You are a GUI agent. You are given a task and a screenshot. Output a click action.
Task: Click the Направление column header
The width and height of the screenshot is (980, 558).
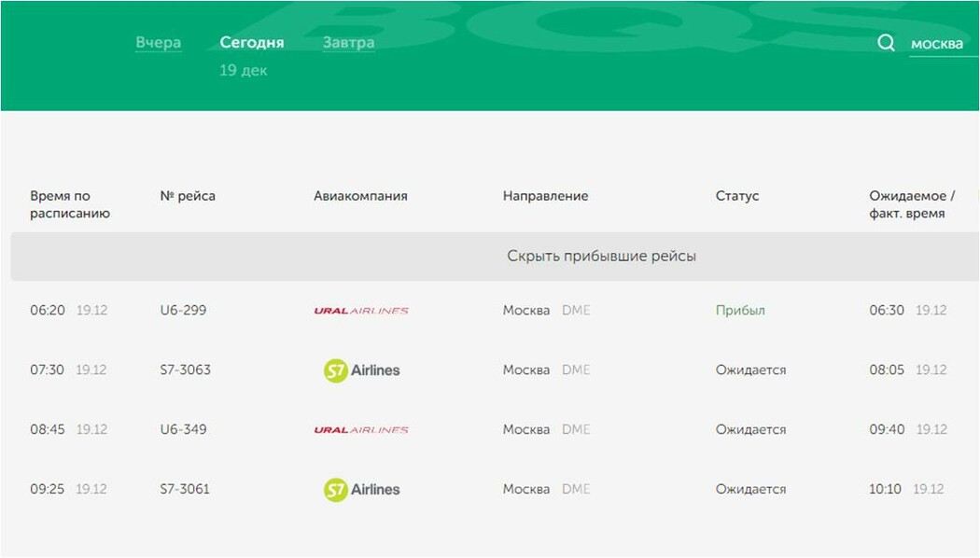coord(545,196)
